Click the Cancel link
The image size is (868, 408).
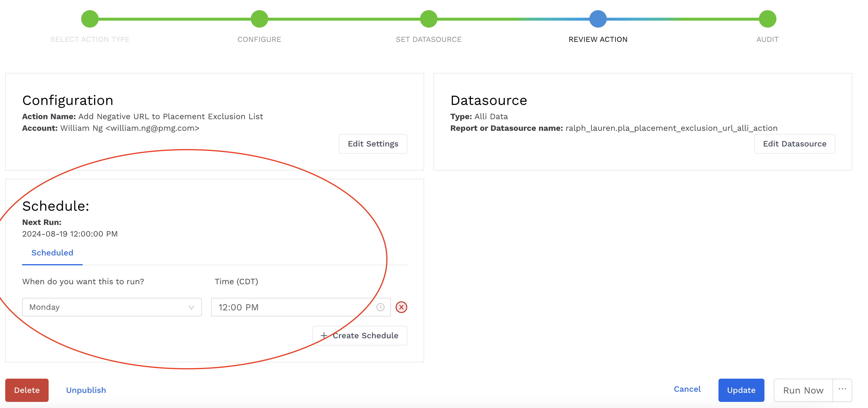[687, 389]
